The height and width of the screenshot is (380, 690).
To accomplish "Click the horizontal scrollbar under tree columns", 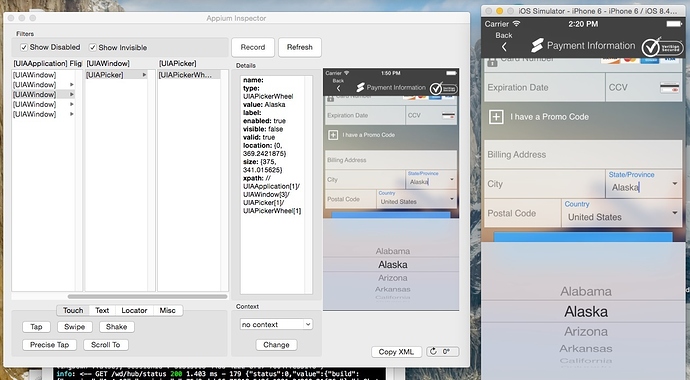I will pos(147,296).
